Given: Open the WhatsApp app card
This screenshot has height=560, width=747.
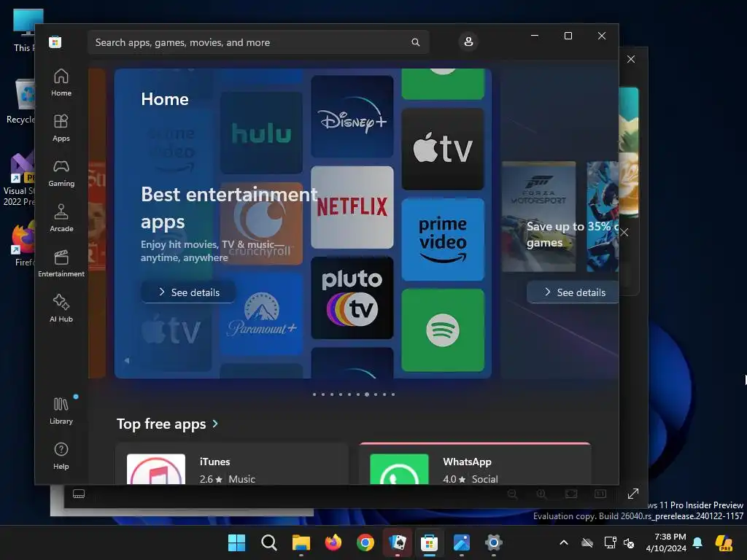Looking at the screenshot, I should pyautogui.click(x=475, y=464).
